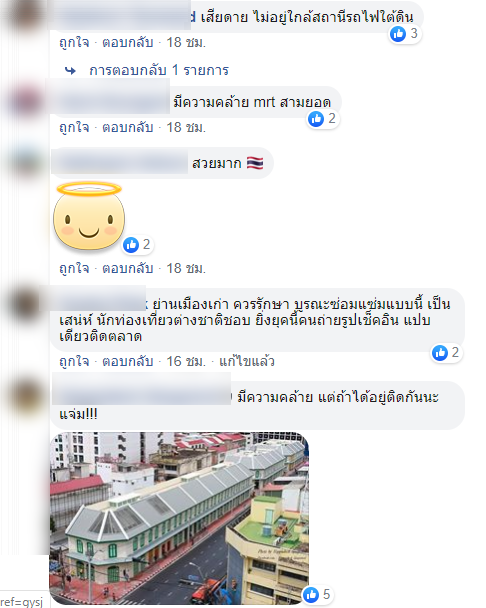Click avatar beside มีความคล้าย แต่ถ้า comment
Screen dimensions: 486x608
(x=26, y=396)
